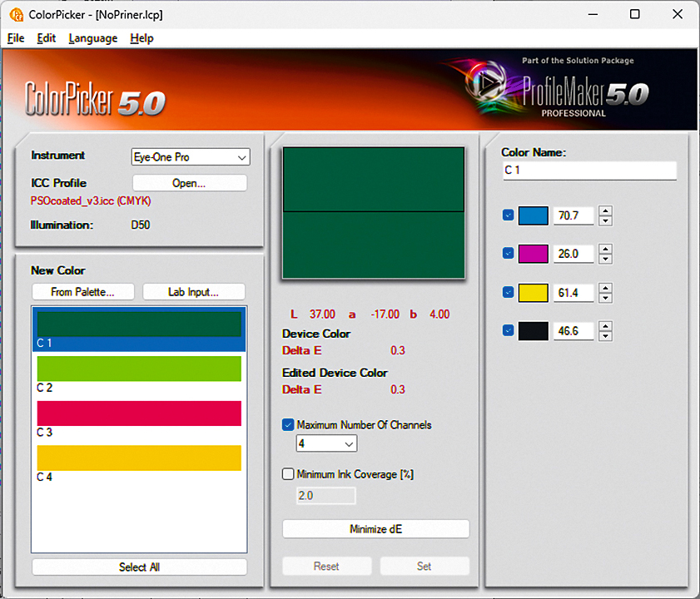
Task: Click the Lab Input... button
Action: (x=194, y=292)
